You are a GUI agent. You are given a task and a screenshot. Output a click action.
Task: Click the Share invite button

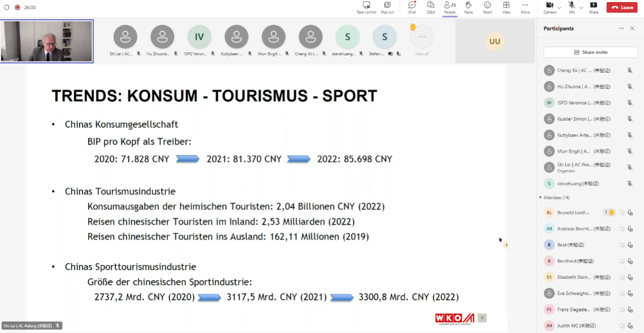click(x=590, y=52)
